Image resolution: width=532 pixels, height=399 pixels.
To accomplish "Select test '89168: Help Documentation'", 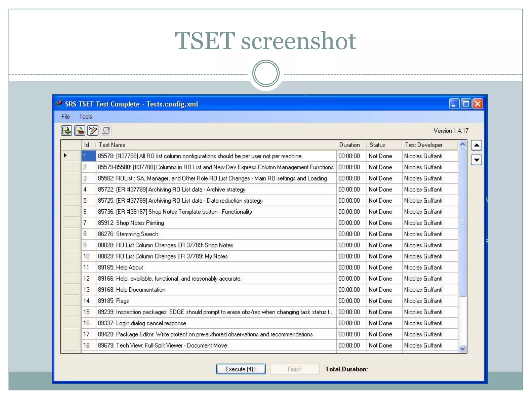I will 216,290.
